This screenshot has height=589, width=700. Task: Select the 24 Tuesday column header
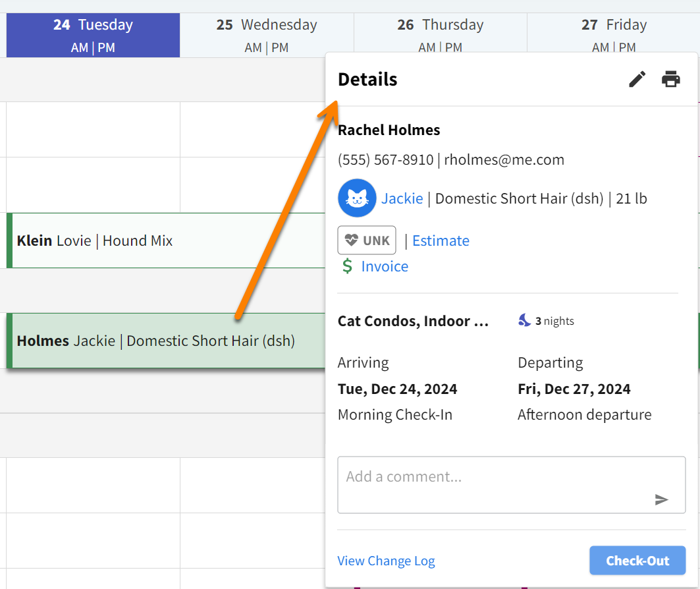coord(93,25)
